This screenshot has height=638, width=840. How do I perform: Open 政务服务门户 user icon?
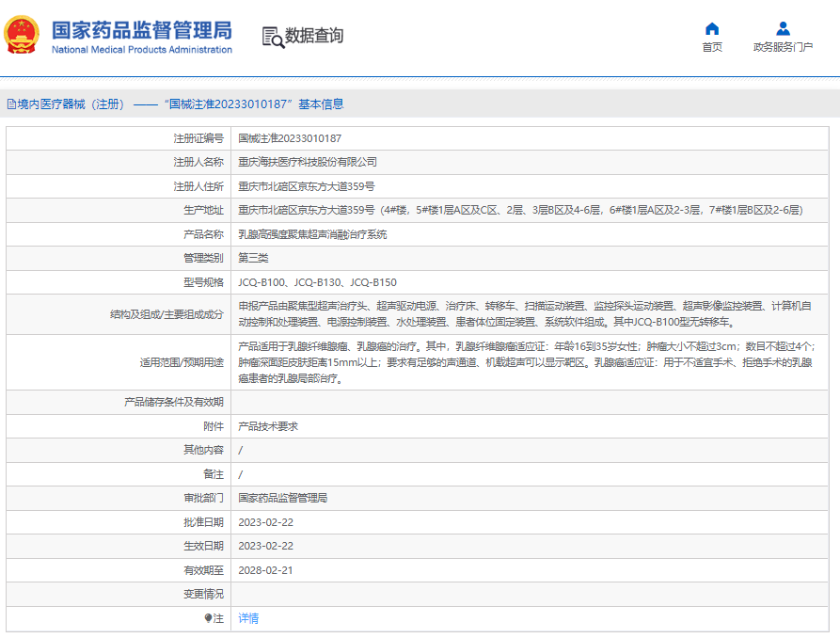coord(783,28)
